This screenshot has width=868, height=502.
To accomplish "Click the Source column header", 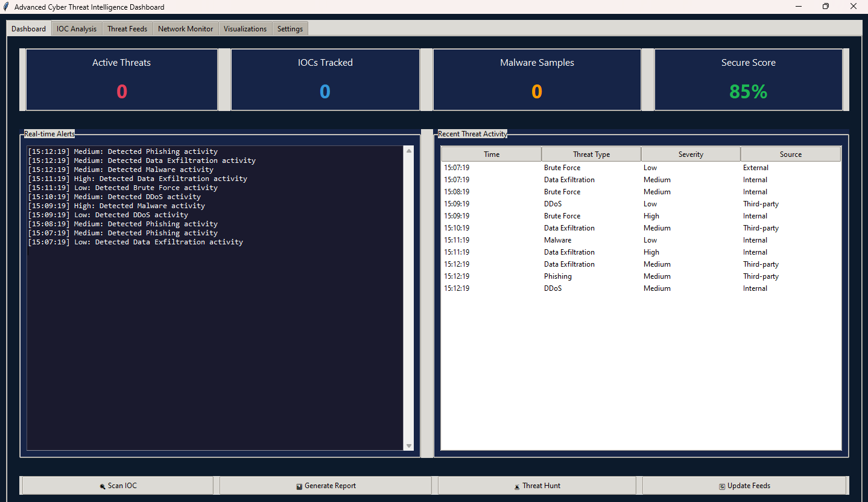I will (790, 154).
